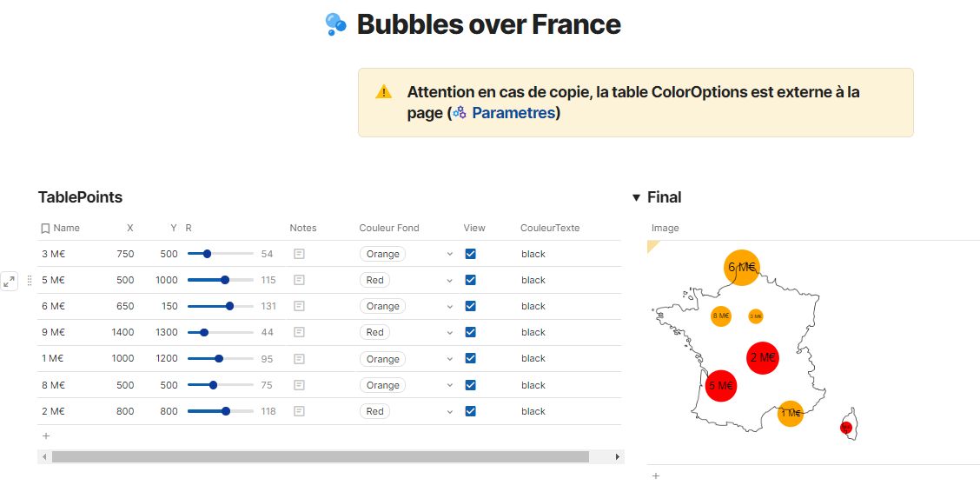Viewport: 980px width, 492px height.
Task: Open Couleur Fond dropdown for 5 M€ row
Action: click(449, 280)
